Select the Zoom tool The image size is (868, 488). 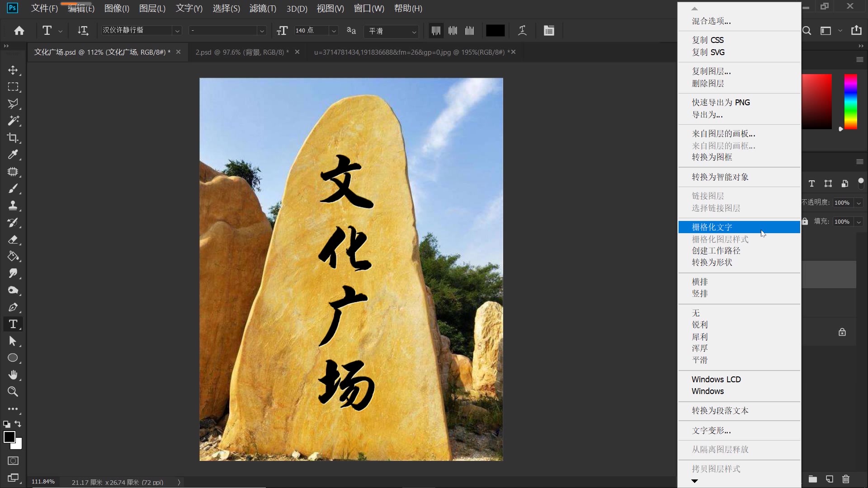[13, 392]
